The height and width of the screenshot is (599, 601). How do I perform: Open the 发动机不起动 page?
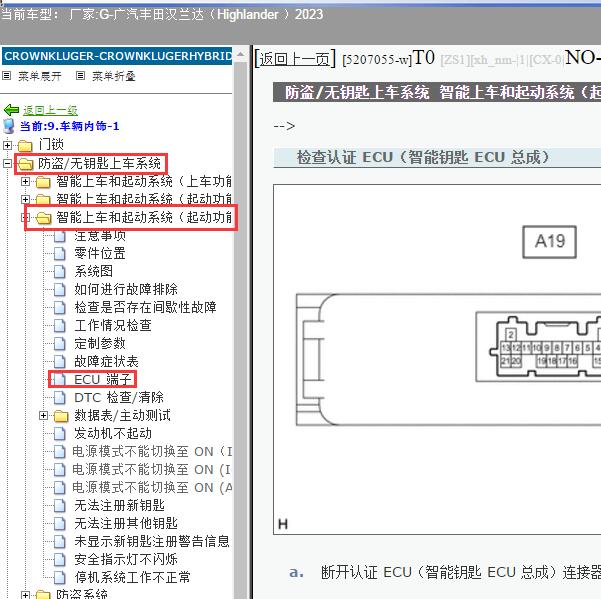tap(113, 433)
